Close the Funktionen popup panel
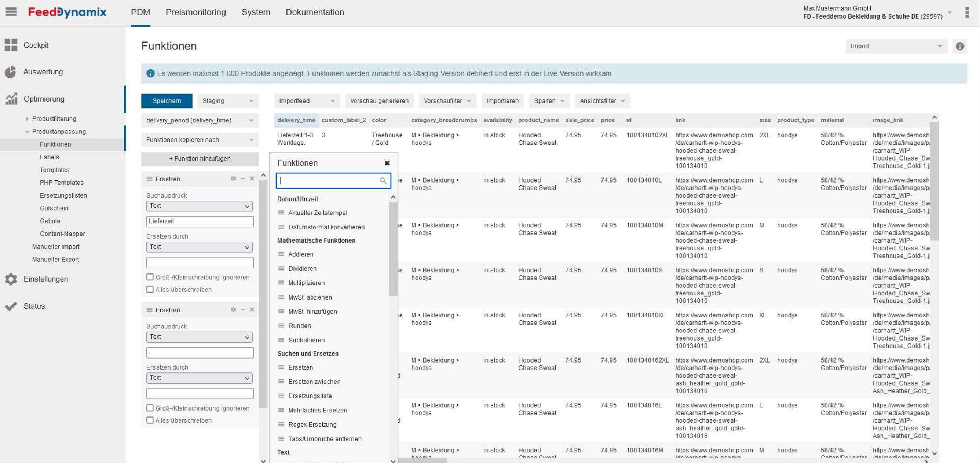 pyautogui.click(x=387, y=163)
